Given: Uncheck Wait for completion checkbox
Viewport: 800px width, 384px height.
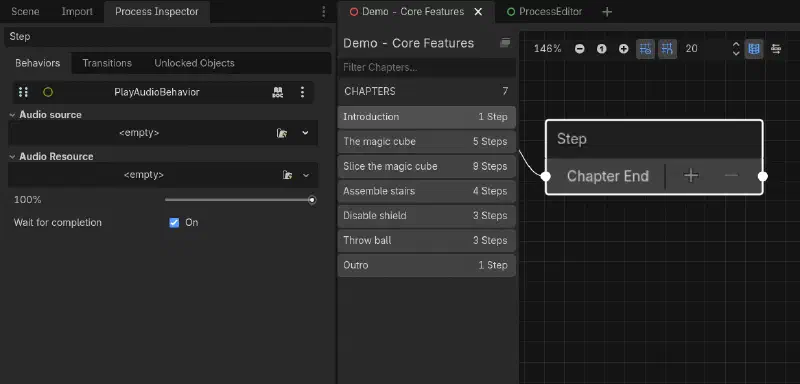Looking at the screenshot, I should [174, 222].
